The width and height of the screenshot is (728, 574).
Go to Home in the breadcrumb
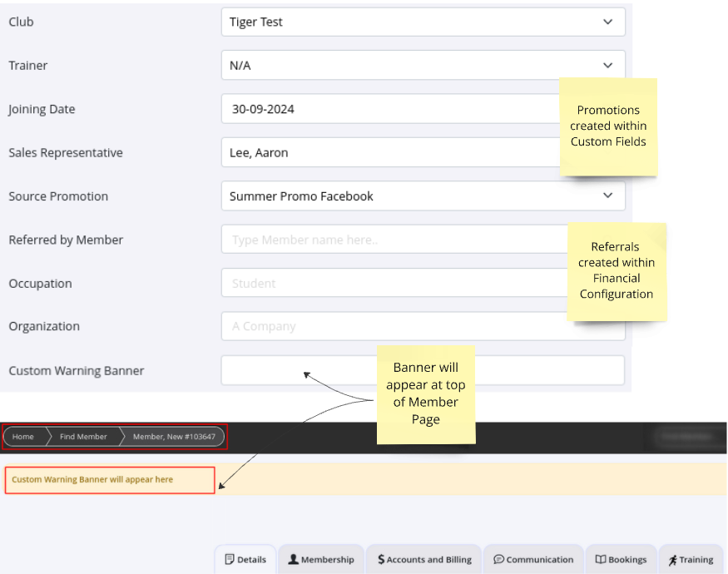pos(23,437)
